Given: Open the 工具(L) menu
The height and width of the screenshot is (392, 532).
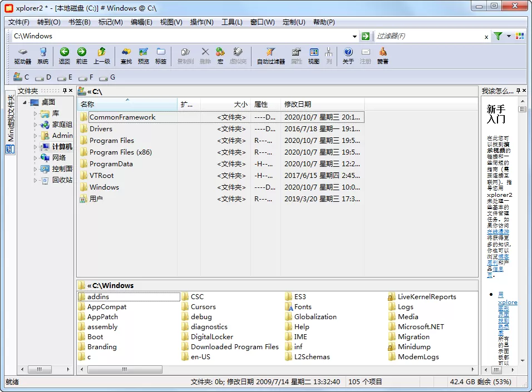Looking at the screenshot, I should coord(231,22).
